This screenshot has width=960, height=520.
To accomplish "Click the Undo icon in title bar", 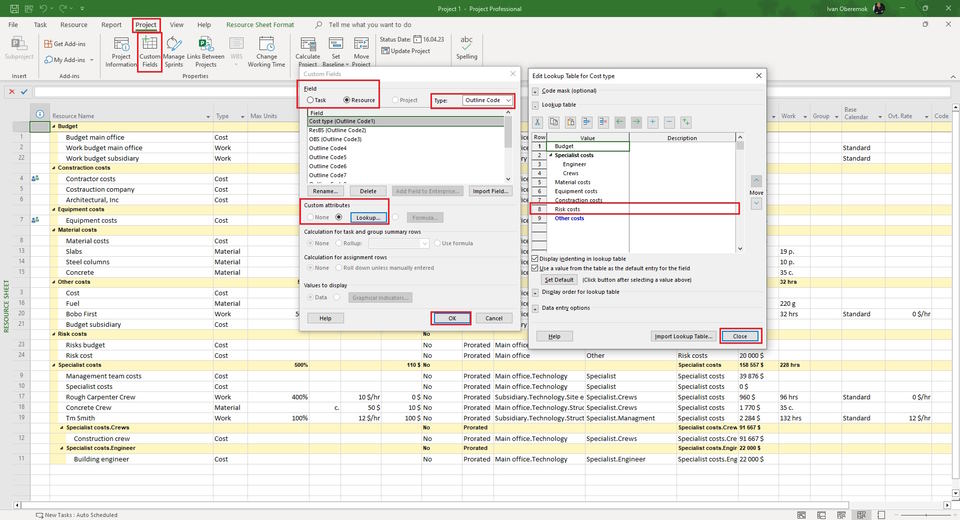I will (x=43, y=9).
